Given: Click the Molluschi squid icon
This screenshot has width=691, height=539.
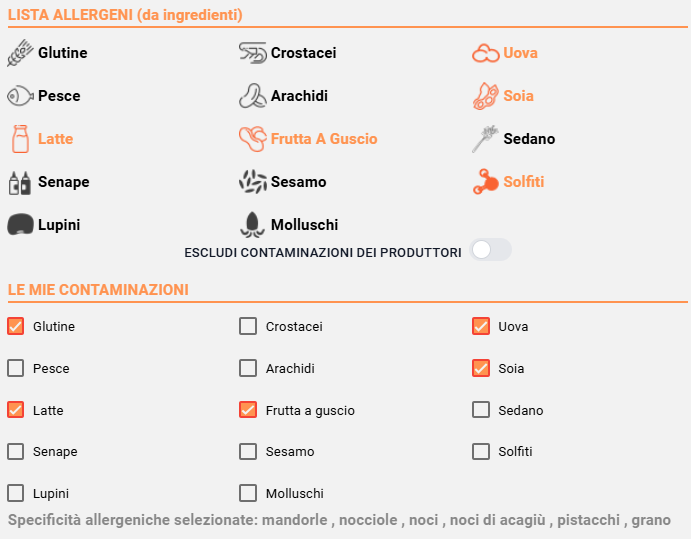Looking at the screenshot, I should click(253, 225).
